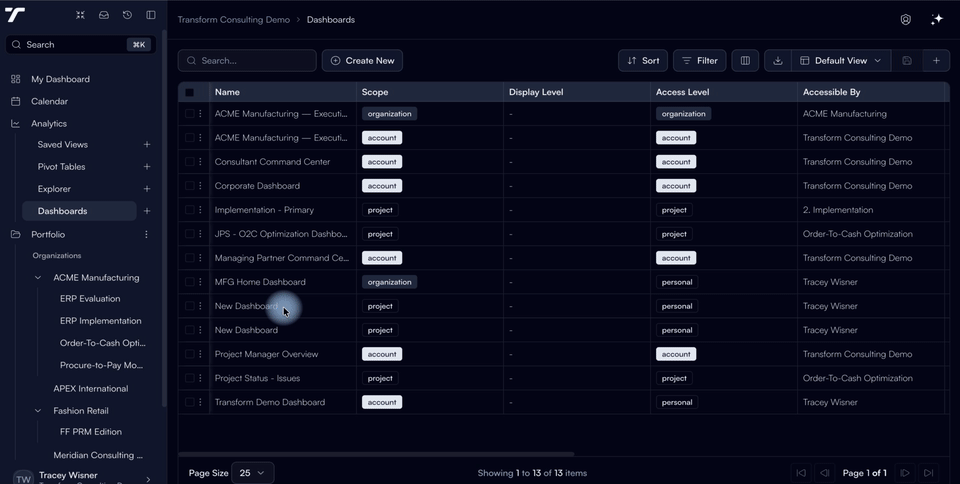The width and height of the screenshot is (960, 484).
Task: Open FF PRM Edition in tree
Action: [x=91, y=431]
